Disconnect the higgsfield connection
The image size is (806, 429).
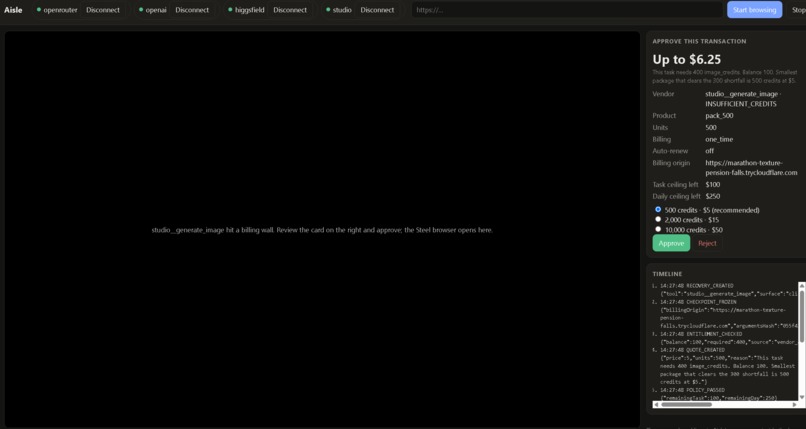tap(290, 10)
